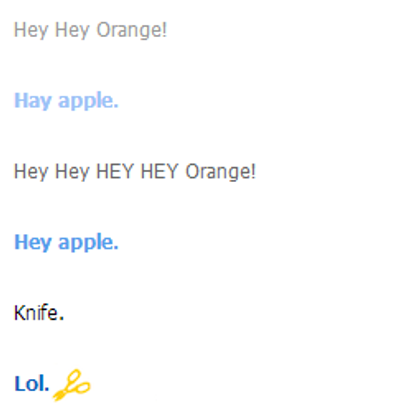Click the bold blue "Hey apple." message
Screen dimensions: 418x420
click(x=66, y=242)
